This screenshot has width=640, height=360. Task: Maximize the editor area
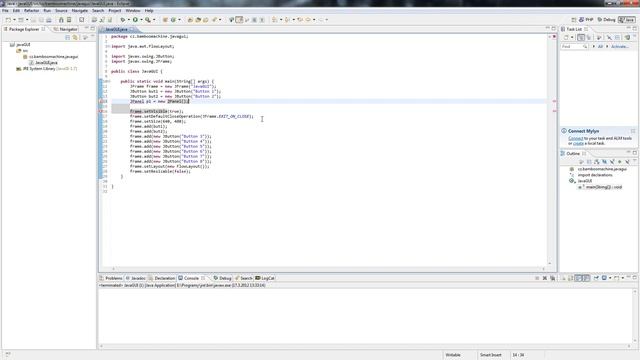point(553,29)
